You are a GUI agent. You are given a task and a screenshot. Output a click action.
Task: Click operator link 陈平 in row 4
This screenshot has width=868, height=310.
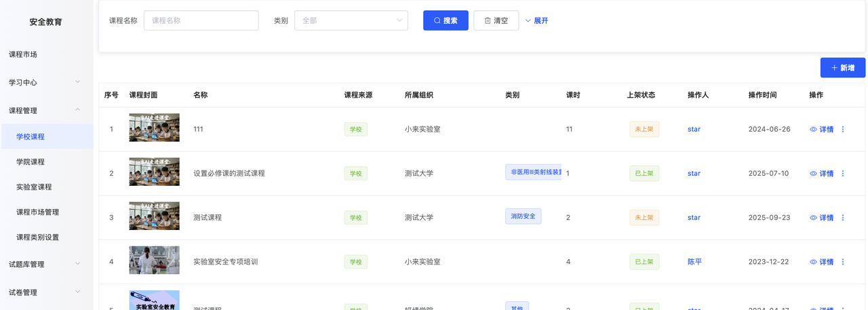tap(694, 262)
